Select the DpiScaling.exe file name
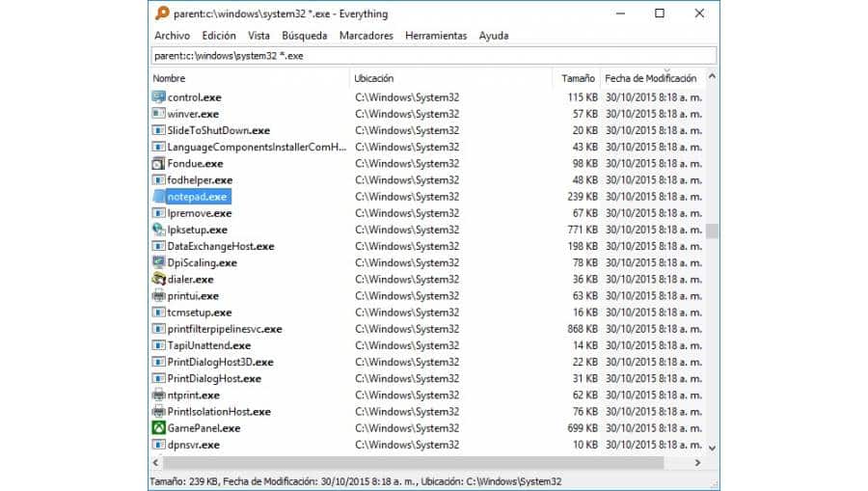 [203, 263]
